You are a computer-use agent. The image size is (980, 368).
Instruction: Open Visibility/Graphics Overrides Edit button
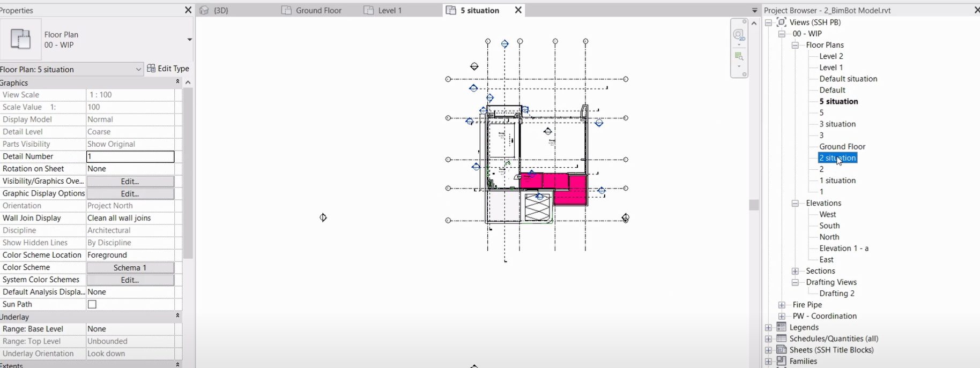point(130,182)
